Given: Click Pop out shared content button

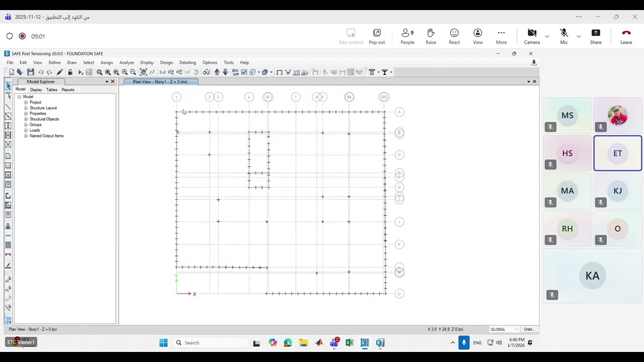Looking at the screenshot, I should click(x=377, y=36).
